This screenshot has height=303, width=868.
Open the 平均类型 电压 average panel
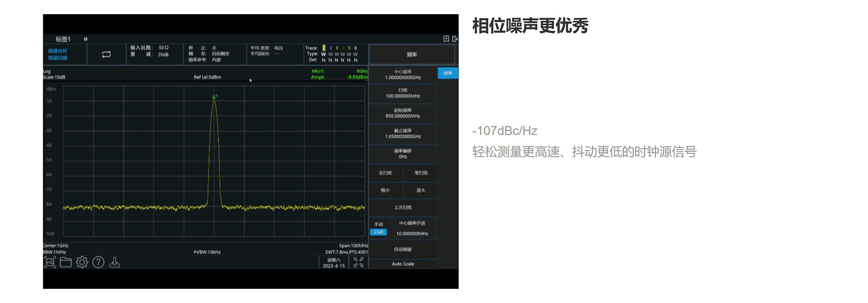(x=267, y=48)
